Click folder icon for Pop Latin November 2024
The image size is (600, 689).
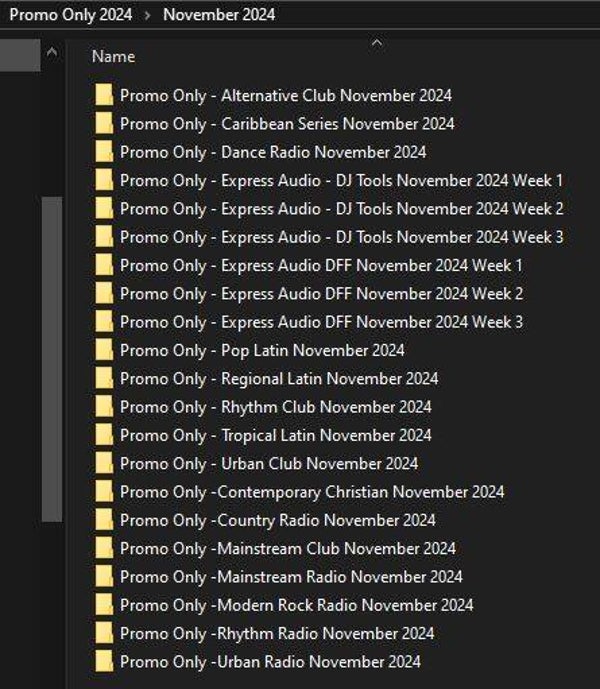point(104,350)
